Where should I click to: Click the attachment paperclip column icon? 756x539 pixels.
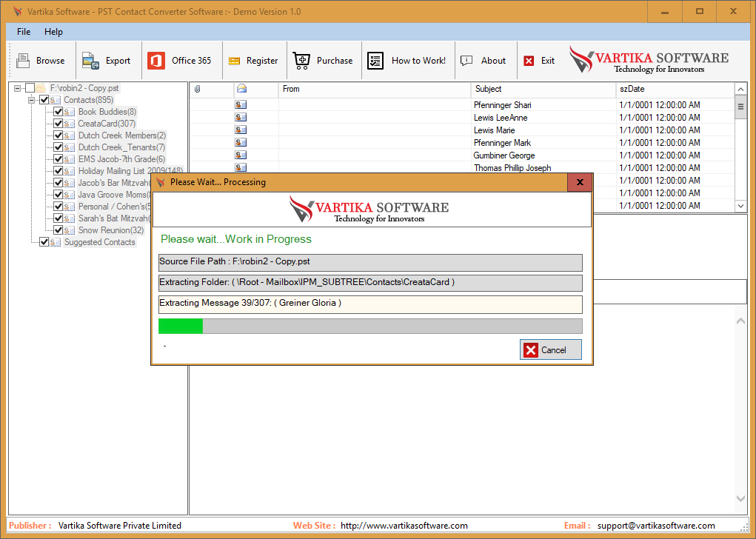[x=197, y=89]
